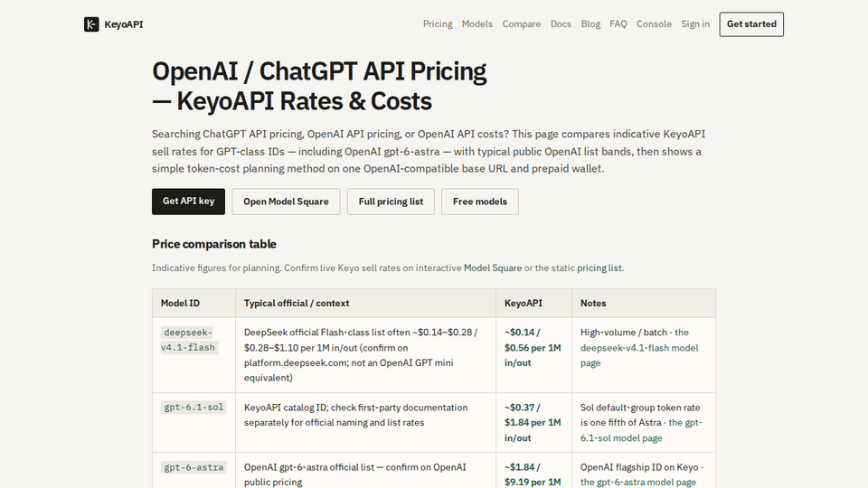This screenshot has height=488, width=868.
Task: Click Sign in in the header
Action: click(694, 23)
